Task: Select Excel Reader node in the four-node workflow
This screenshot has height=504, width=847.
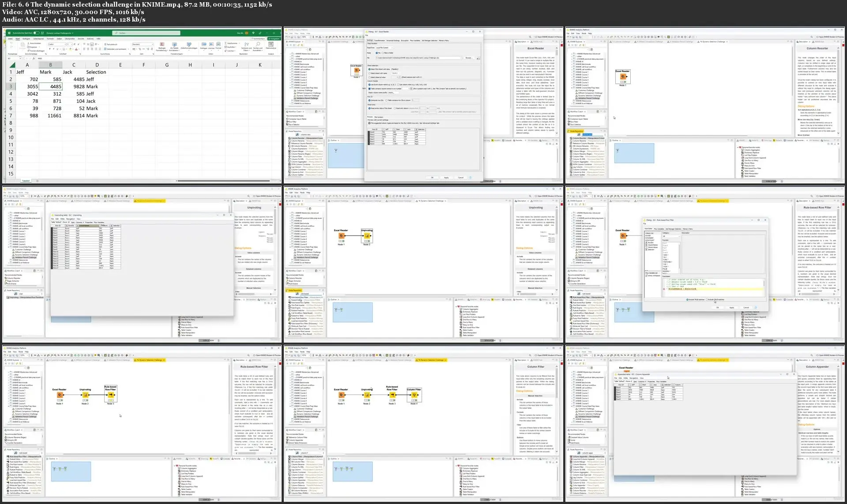Action: pos(342,395)
